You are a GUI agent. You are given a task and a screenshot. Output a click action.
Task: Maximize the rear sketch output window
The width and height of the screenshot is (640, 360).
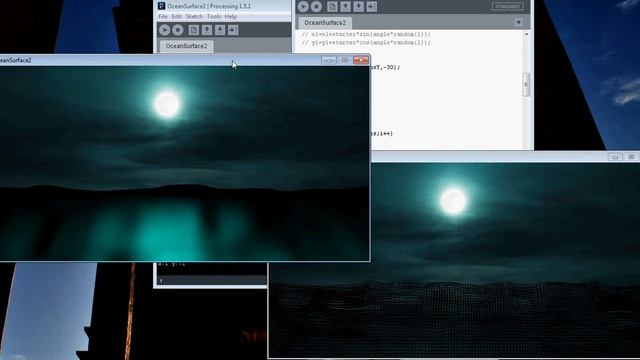click(631, 157)
